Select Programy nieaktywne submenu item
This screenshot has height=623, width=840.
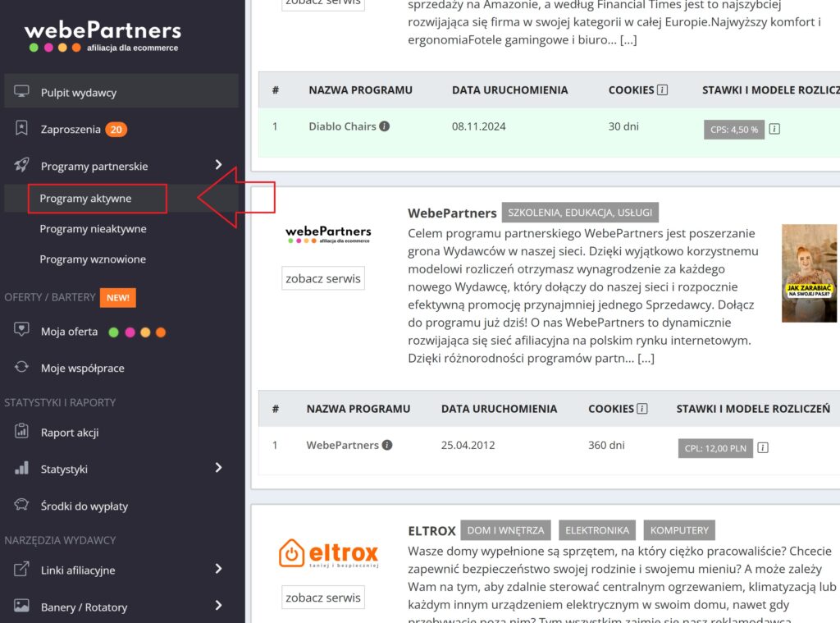point(93,229)
